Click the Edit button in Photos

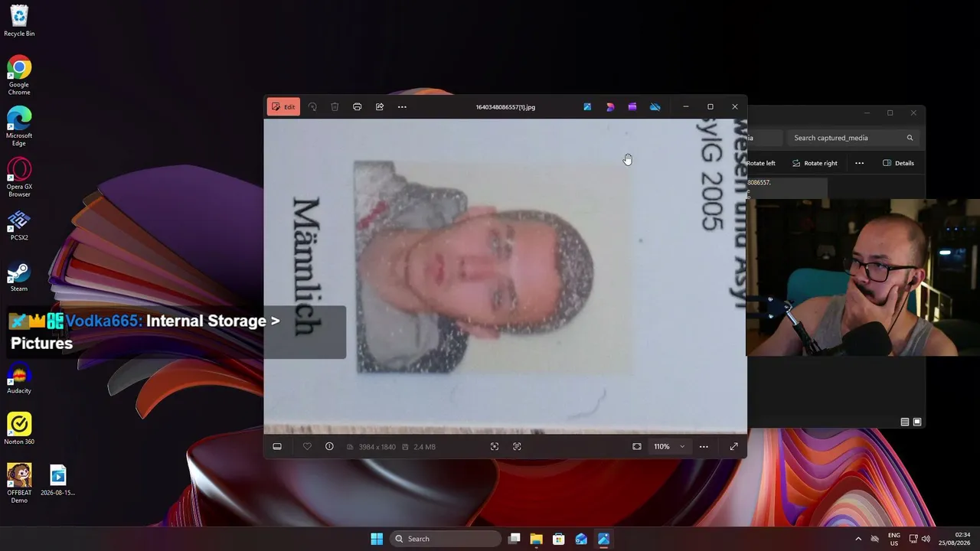point(283,107)
